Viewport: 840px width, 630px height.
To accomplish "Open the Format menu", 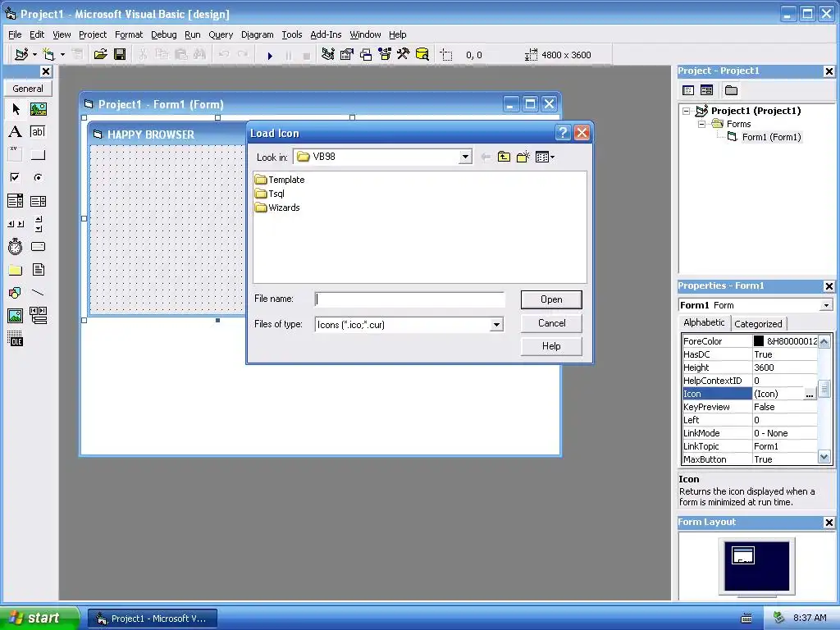I will pos(129,34).
